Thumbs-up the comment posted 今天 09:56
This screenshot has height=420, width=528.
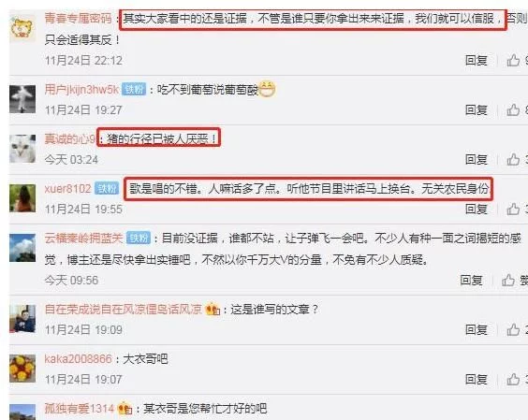[x=508, y=280]
